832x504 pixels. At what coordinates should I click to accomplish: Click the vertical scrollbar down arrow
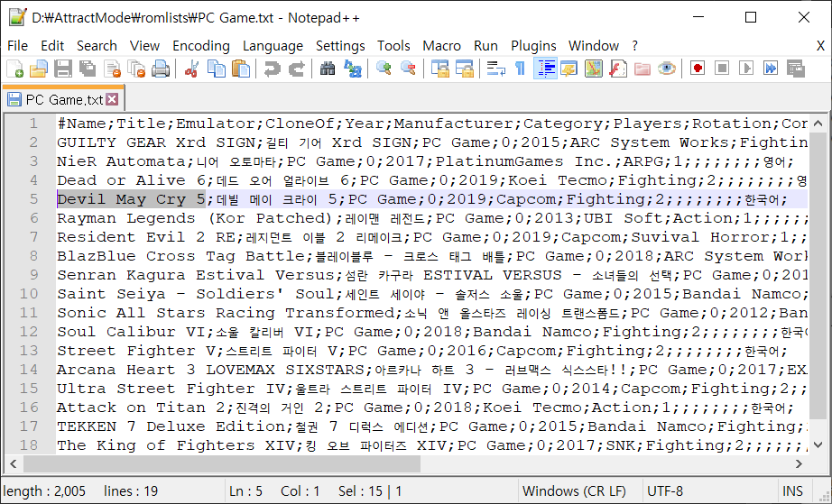(x=818, y=444)
